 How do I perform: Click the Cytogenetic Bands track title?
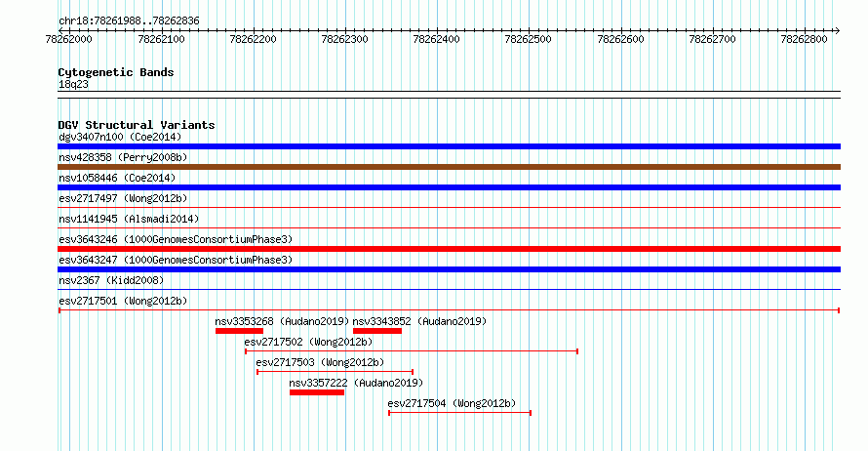116,72
